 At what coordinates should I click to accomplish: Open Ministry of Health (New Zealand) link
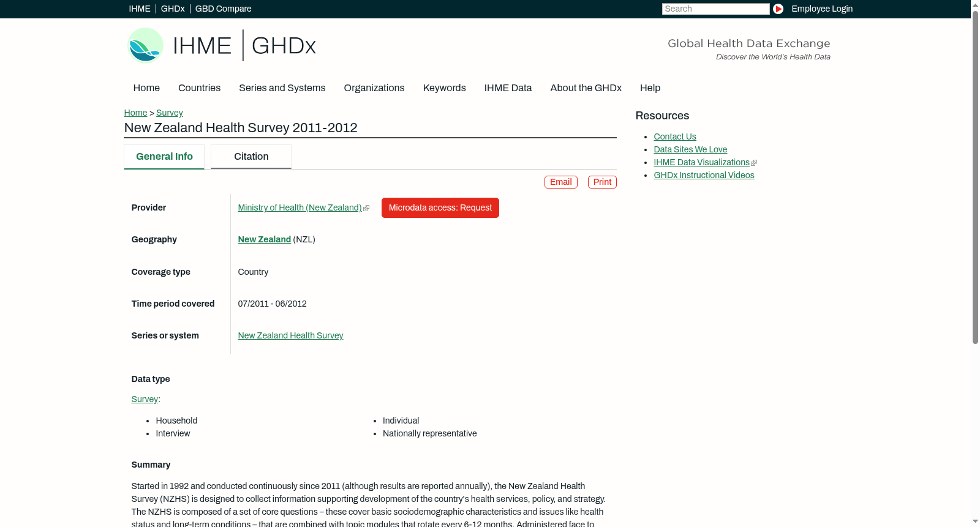pyautogui.click(x=300, y=208)
